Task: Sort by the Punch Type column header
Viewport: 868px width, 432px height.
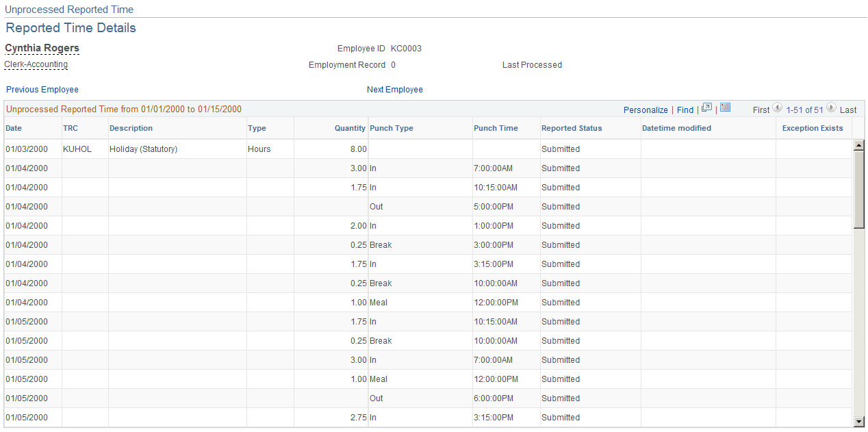Action: [x=392, y=128]
